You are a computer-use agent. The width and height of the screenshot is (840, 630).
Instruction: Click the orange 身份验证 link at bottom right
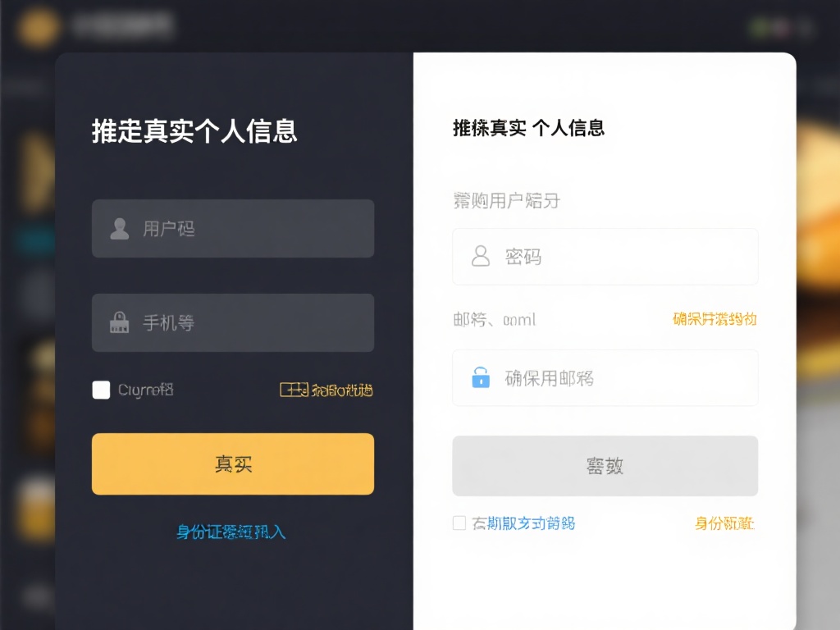[x=725, y=523]
